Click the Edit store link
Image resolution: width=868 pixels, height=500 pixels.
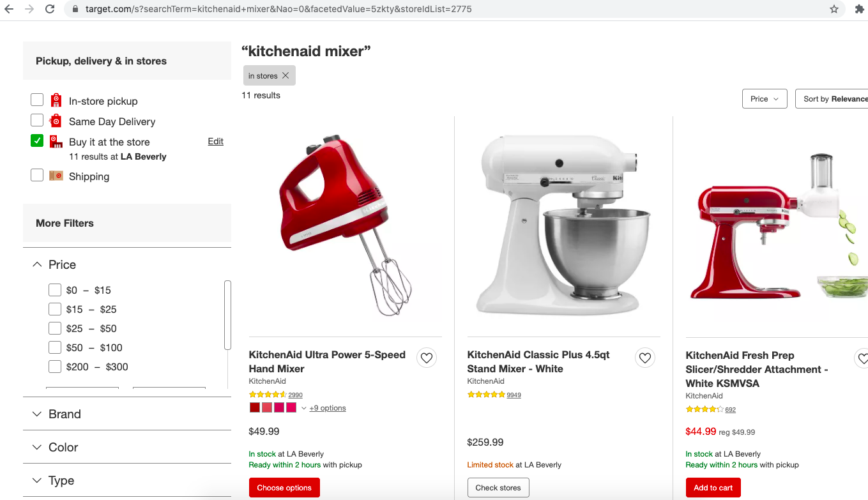[x=215, y=141]
